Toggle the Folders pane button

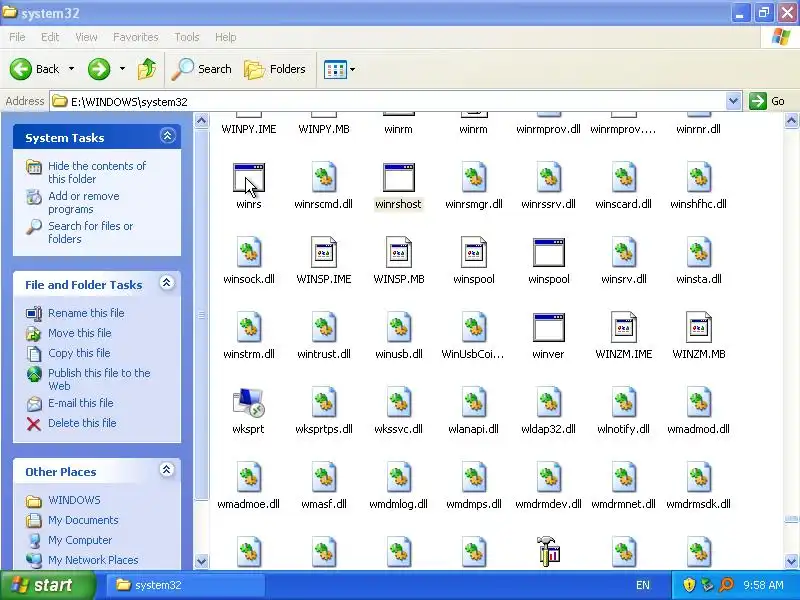tap(275, 69)
